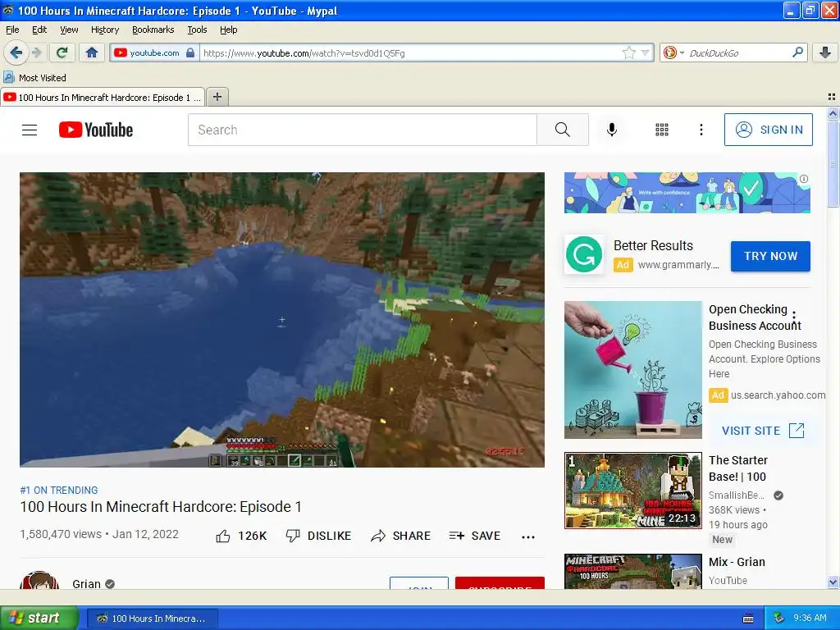Start voice search with the microphone icon
Screen dimensions: 840x630
click(611, 130)
